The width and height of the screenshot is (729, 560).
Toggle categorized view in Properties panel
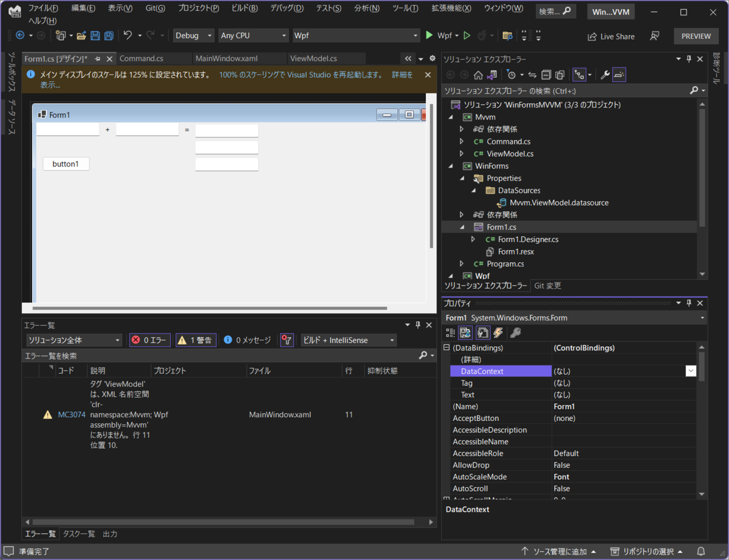click(450, 333)
